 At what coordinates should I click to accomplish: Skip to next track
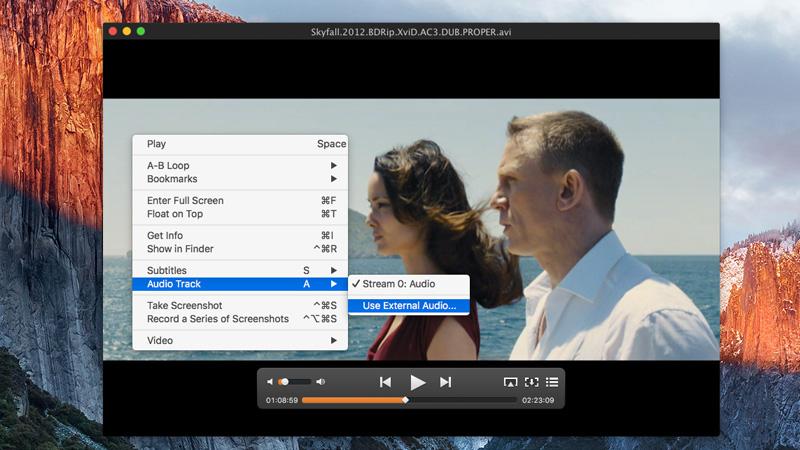[445, 382]
